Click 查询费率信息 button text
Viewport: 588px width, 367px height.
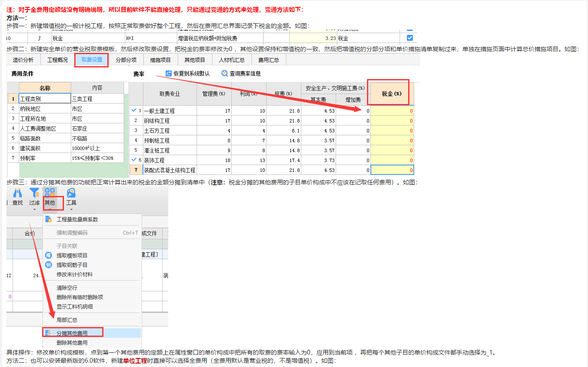[245, 73]
